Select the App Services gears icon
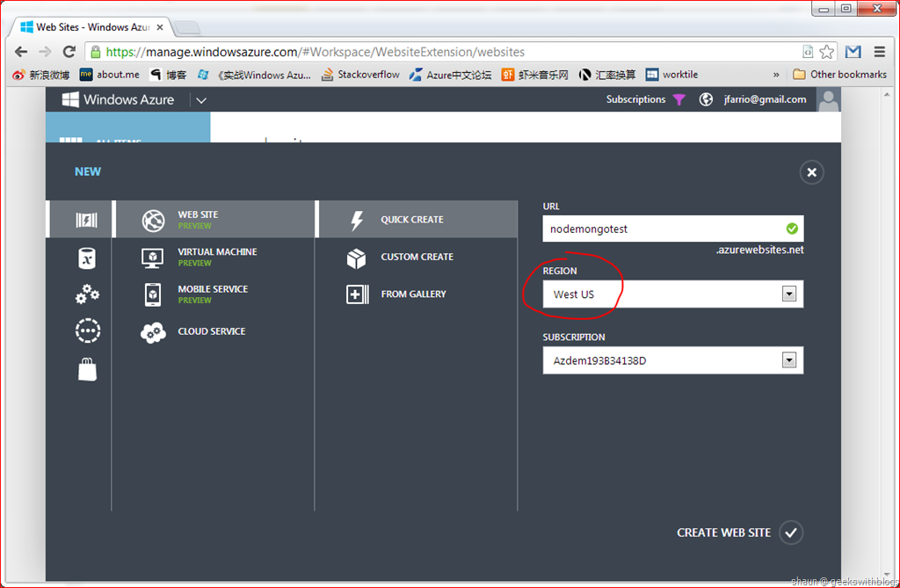This screenshot has height=588, width=900. (87, 294)
